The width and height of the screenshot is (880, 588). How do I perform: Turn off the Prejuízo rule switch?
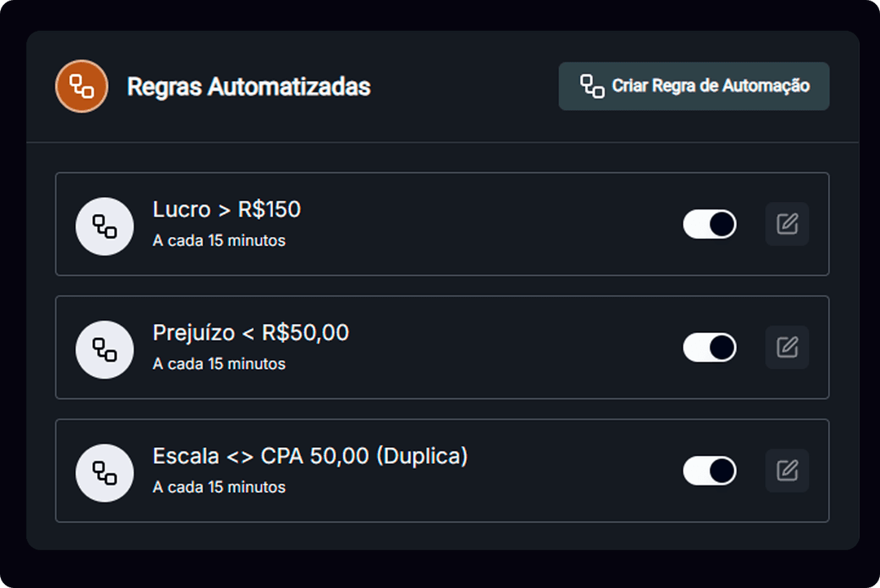[709, 348]
